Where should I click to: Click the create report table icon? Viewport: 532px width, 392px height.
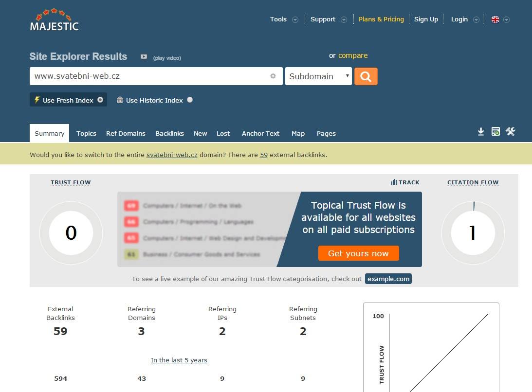tap(495, 132)
